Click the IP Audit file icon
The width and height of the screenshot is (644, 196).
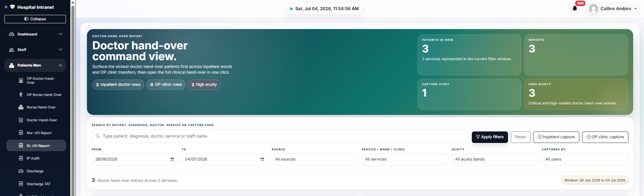[x=21, y=158]
